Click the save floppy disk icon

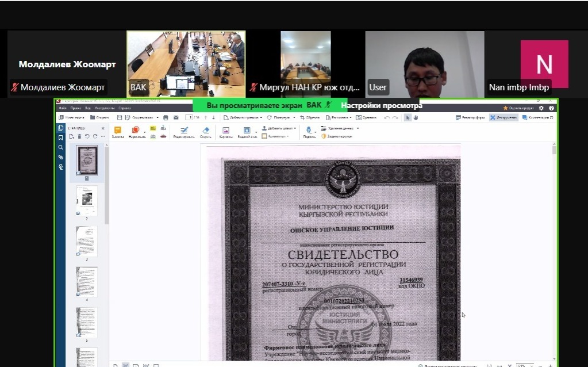[x=119, y=117]
